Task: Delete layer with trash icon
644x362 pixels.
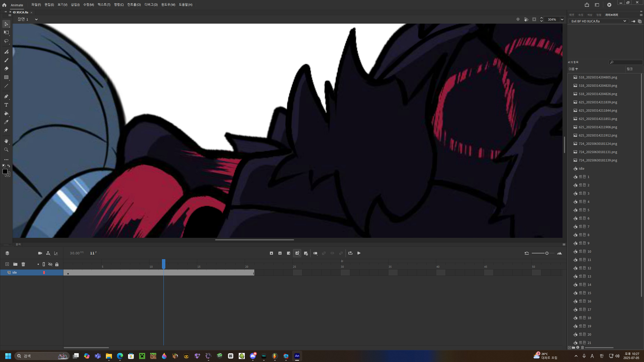Action: click(x=23, y=264)
